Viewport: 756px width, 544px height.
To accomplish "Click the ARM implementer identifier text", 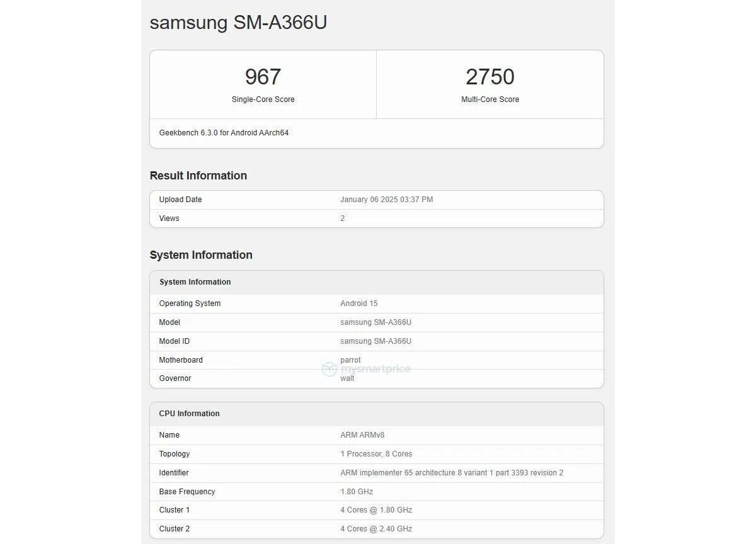I will [451, 473].
